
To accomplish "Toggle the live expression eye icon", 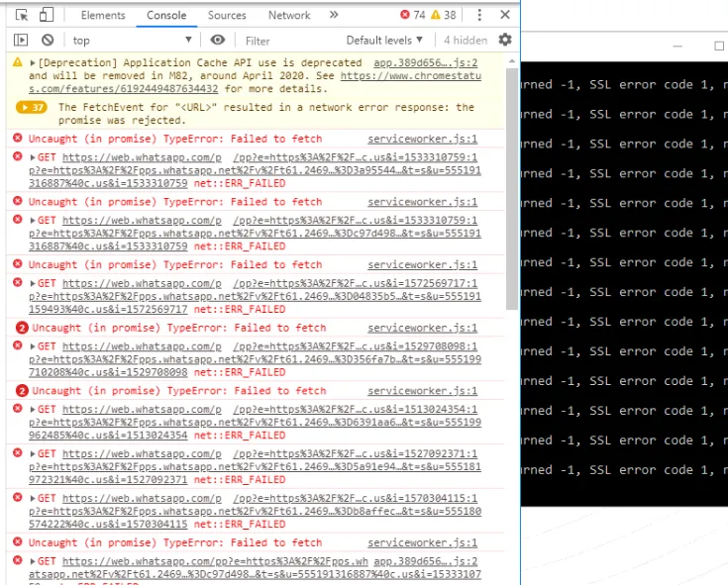I will point(217,40).
